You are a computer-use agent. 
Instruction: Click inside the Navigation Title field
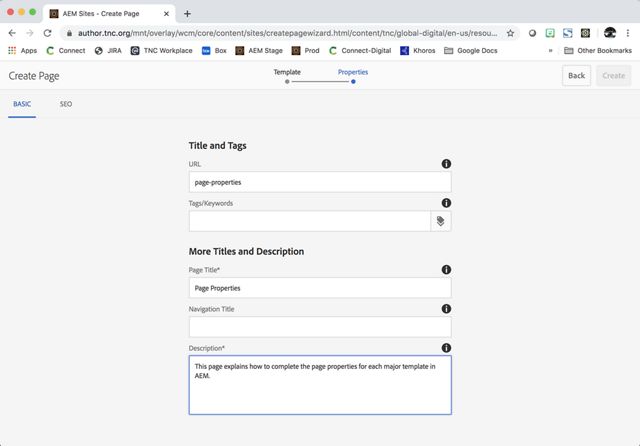(x=320, y=327)
